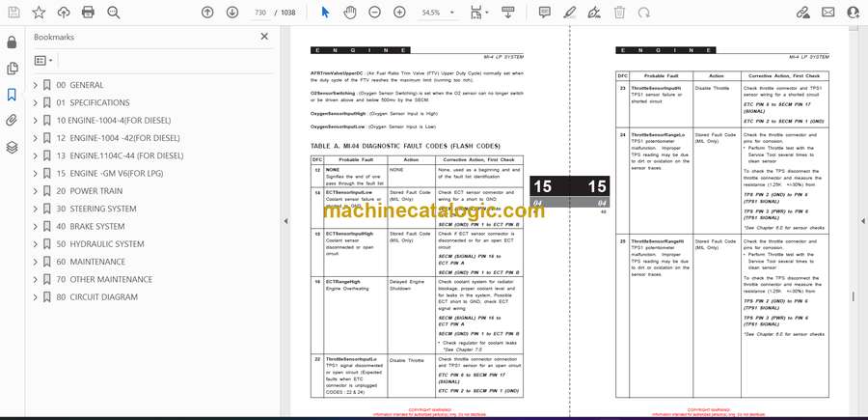Expand 13 ENGINE.1104C-44 bookmark chevron
Image resolution: width=868 pixels, height=420 pixels.
[x=36, y=155]
